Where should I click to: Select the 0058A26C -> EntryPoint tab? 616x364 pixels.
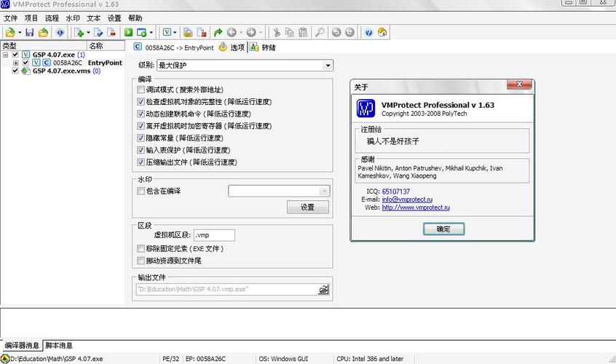pos(173,47)
